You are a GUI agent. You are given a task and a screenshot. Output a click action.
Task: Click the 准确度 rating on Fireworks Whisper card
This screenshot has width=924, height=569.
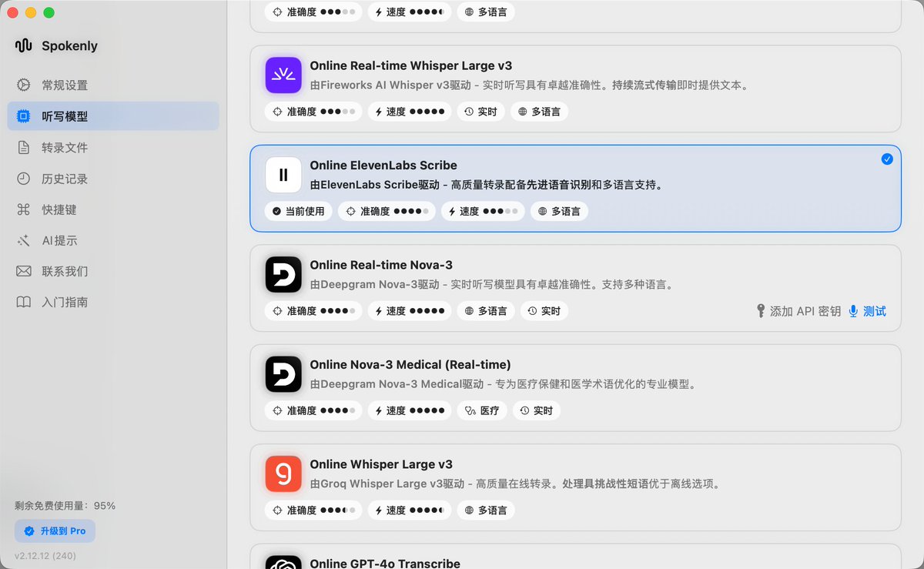click(313, 112)
